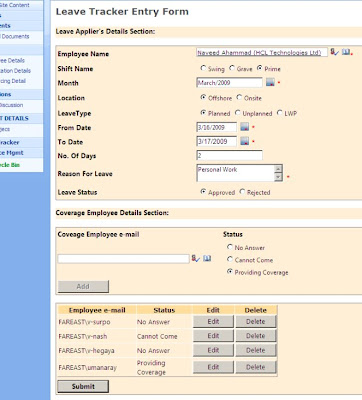
Task: Click the Add coverage employee button
Action: tap(83, 286)
